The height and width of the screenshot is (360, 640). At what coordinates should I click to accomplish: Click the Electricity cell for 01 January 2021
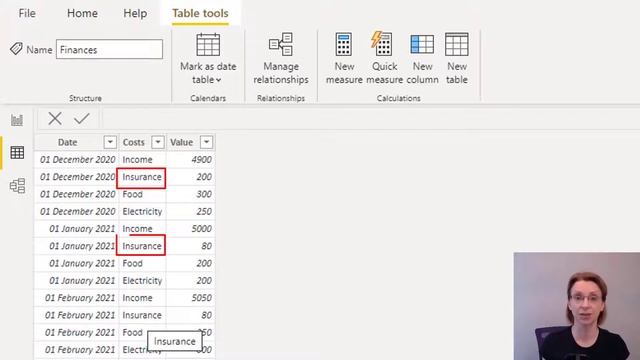click(142, 281)
